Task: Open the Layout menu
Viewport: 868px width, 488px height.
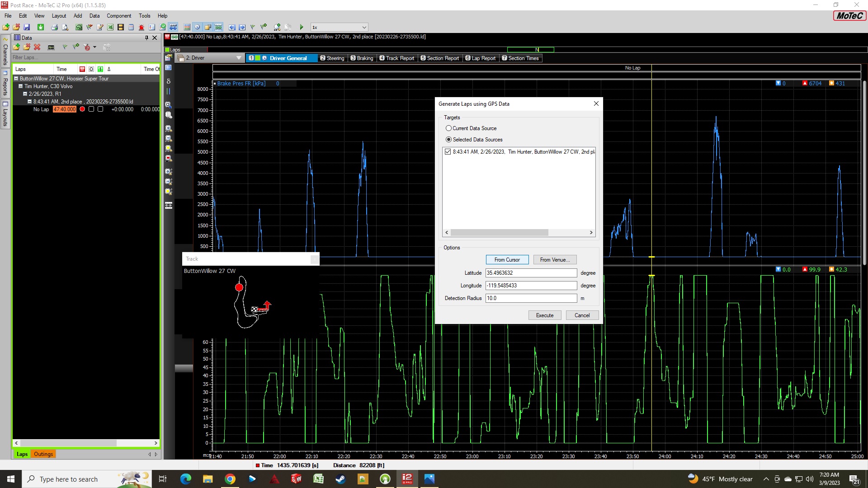Action: coord(59,16)
